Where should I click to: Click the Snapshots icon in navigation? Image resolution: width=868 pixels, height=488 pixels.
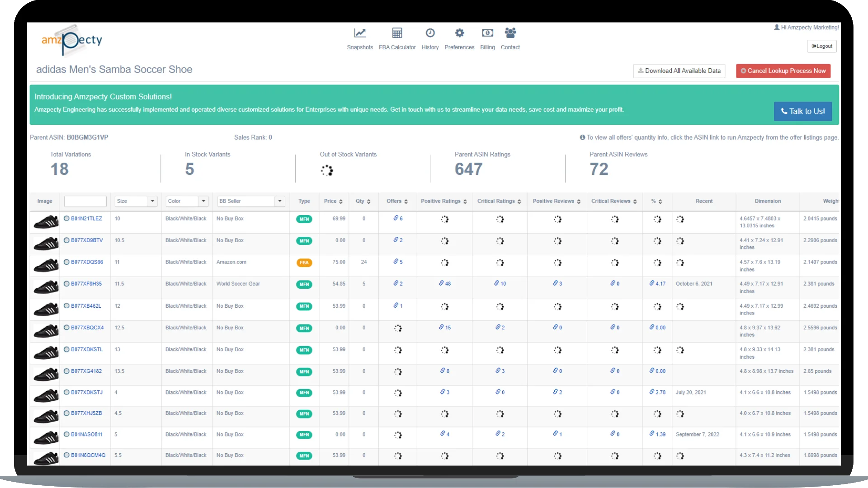point(359,33)
